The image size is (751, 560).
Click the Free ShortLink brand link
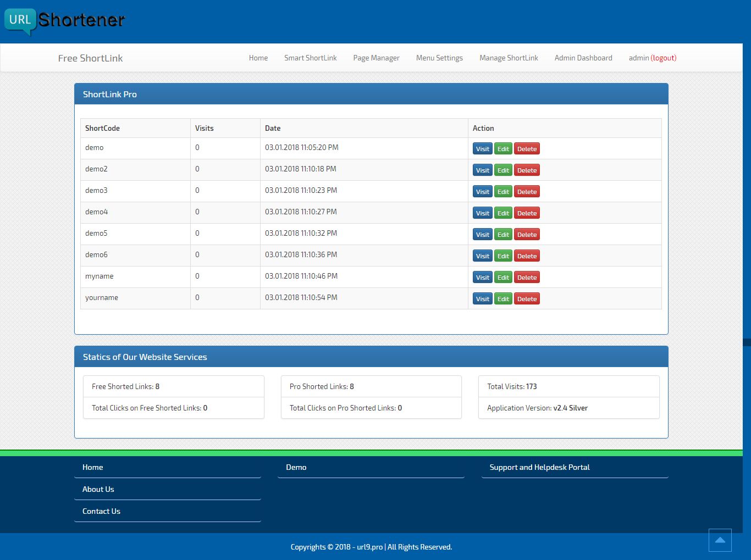(90, 58)
